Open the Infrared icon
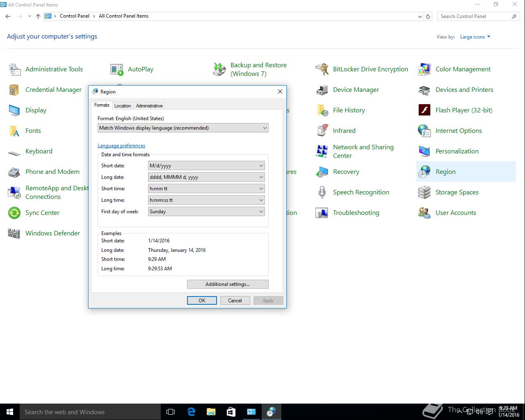This screenshot has width=525, height=420. tap(322, 131)
